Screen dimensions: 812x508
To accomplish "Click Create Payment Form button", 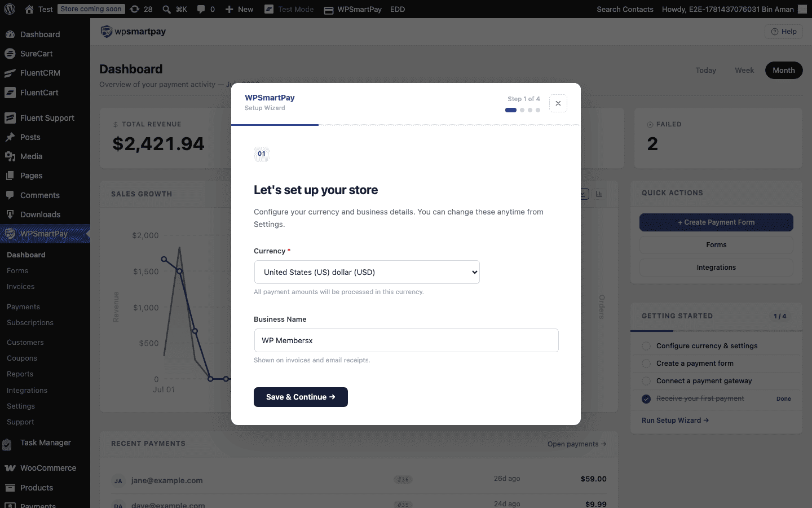I will 716,222.
